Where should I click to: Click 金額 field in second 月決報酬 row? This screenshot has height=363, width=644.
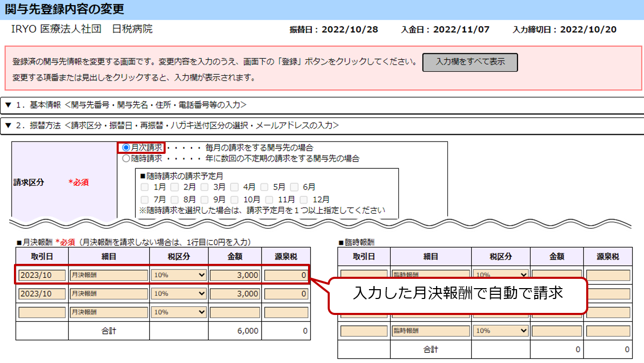pyautogui.click(x=235, y=294)
